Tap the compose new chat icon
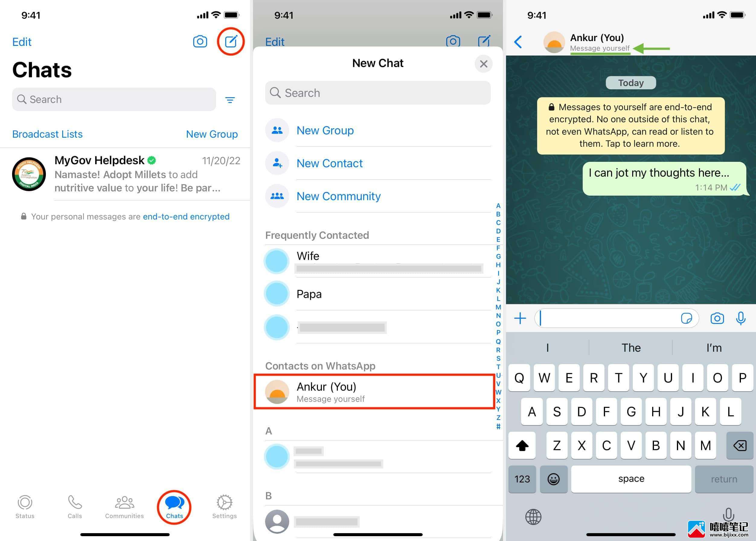Image resolution: width=756 pixels, height=541 pixels. point(232,40)
